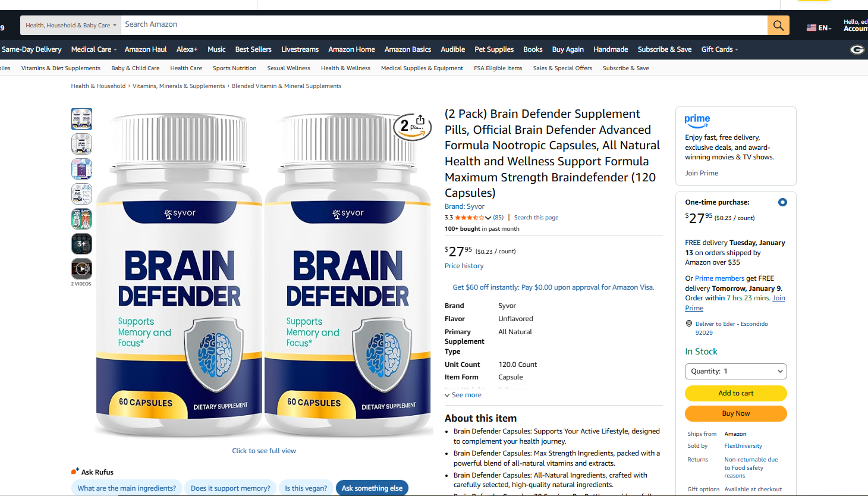Add the item to cart
The height and width of the screenshot is (496, 868).
point(736,393)
